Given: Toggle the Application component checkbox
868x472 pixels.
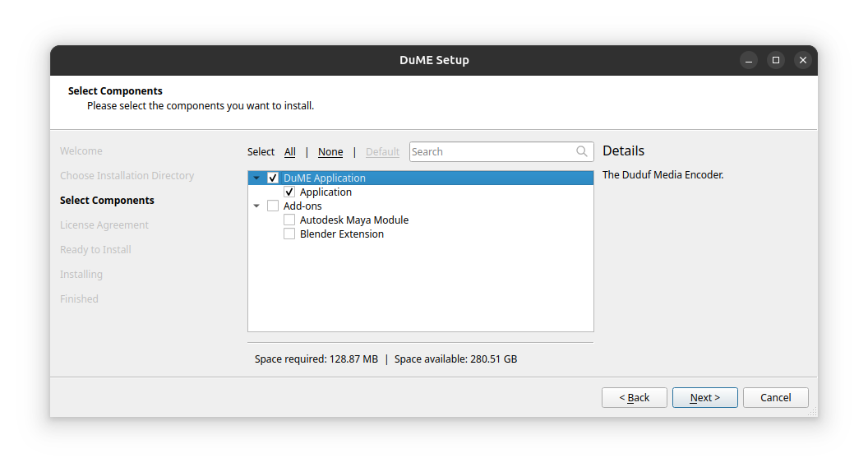Looking at the screenshot, I should (289, 192).
